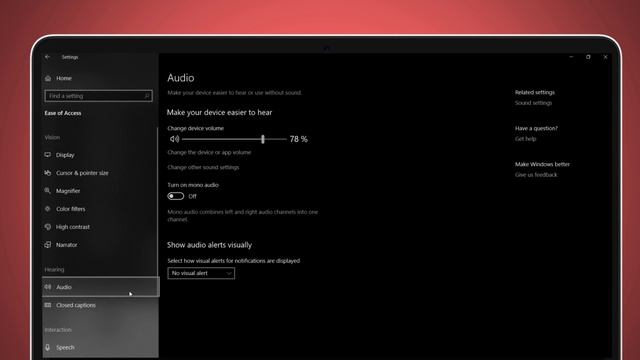Click the house icon next to Home
The width and height of the screenshot is (640, 360).
click(48, 78)
